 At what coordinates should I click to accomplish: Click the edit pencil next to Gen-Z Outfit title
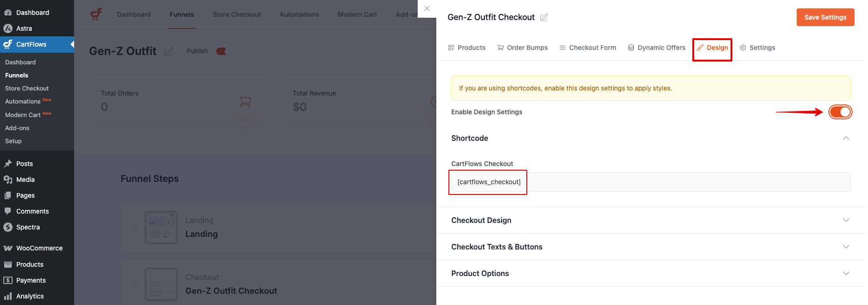point(169,51)
